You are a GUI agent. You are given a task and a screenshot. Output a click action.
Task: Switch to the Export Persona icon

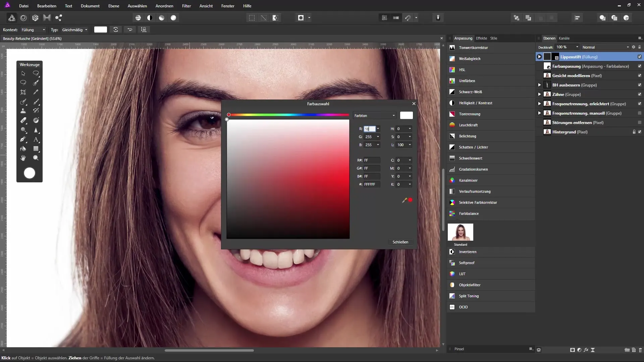tap(59, 18)
